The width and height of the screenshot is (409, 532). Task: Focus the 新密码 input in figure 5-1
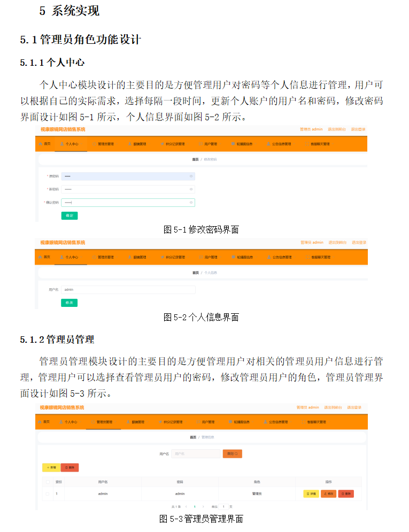tap(128, 189)
